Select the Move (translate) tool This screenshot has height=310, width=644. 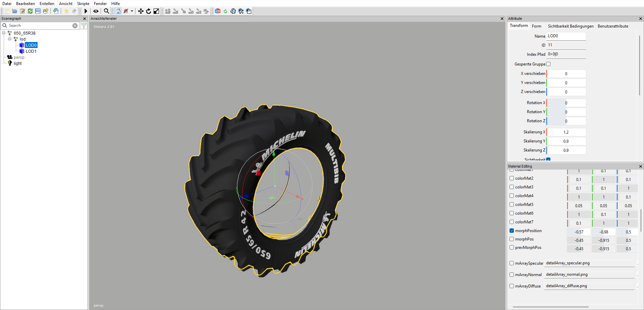pyautogui.click(x=141, y=11)
